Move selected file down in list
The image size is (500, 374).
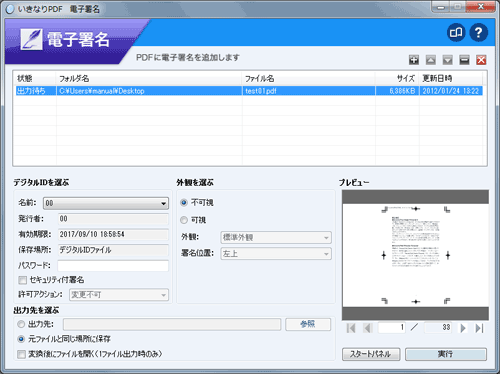(447, 60)
